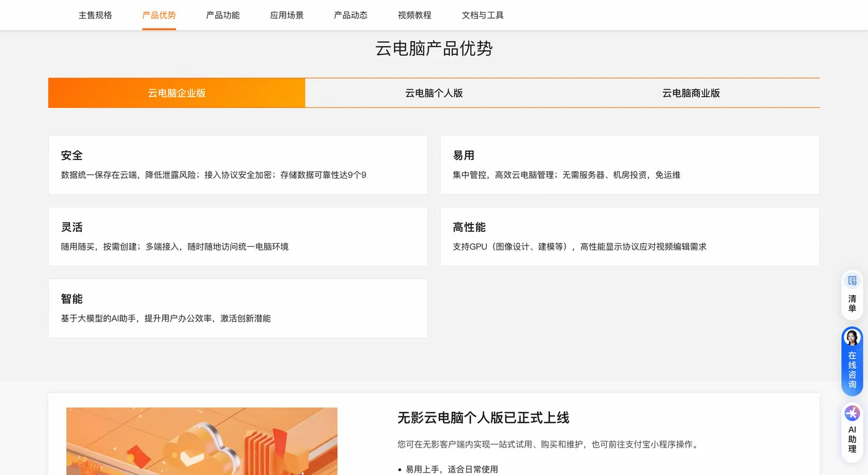Click the 云电脑产品优势 section title
Screen dimensions: 868x475
pos(434,48)
